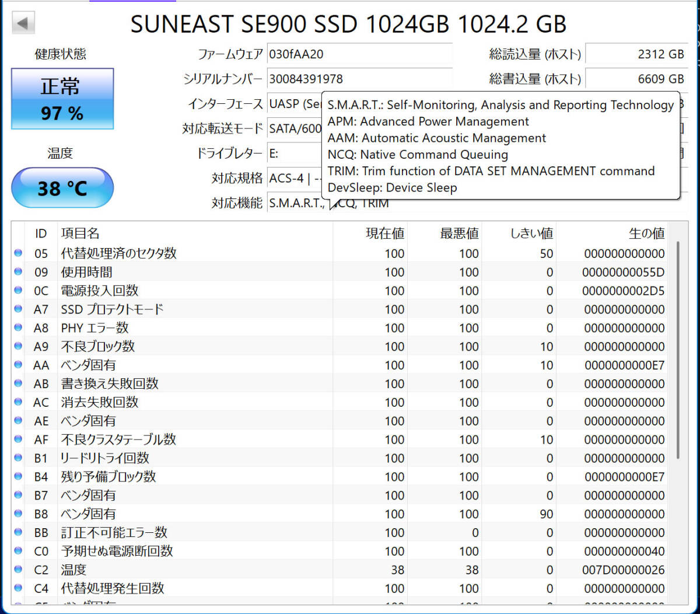This screenshot has width=700, height=614.
Task: Click the SMART attribute list vertical scrollbar
Action: (x=678, y=350)
